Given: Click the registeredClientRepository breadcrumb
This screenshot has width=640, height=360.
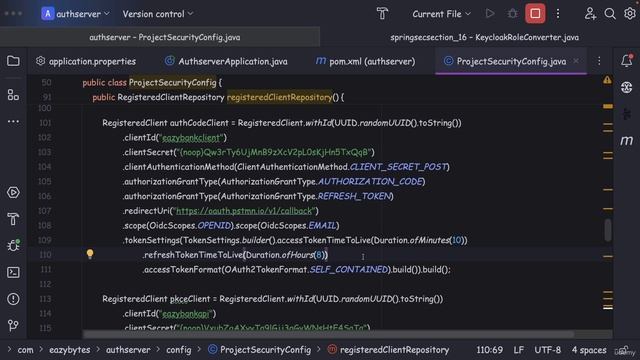Looking at the screenshot, I should coord(389,350).
